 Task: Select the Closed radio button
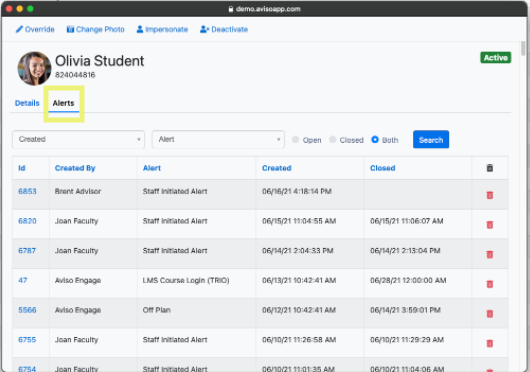pyautogui.click(x=333, y=140)
